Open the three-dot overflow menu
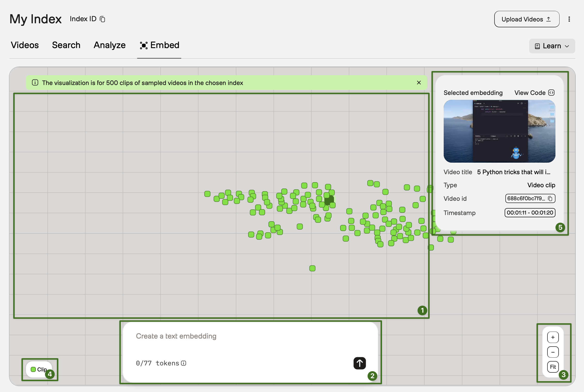Screen dimensions: 584x392 569,19
